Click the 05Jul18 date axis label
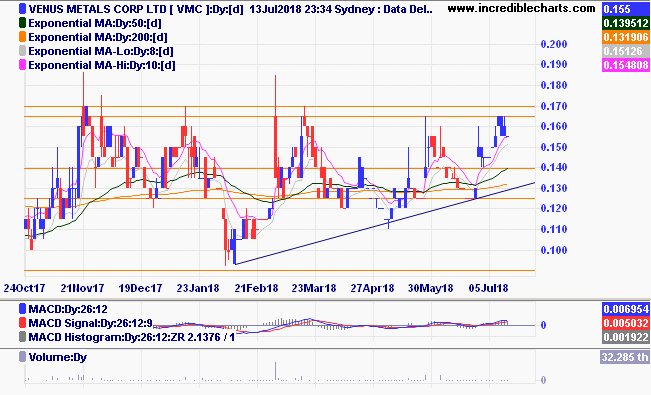Image resolution: width=651 pixels, height=395 pixels. pyautogui.click(x=488, y=288)
